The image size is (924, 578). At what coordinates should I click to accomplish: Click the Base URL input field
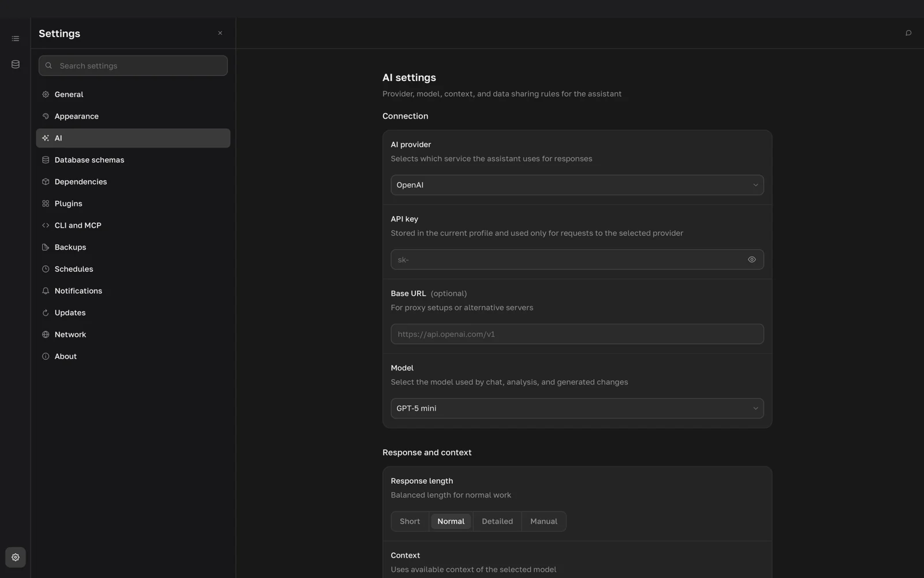pos(577,334)
